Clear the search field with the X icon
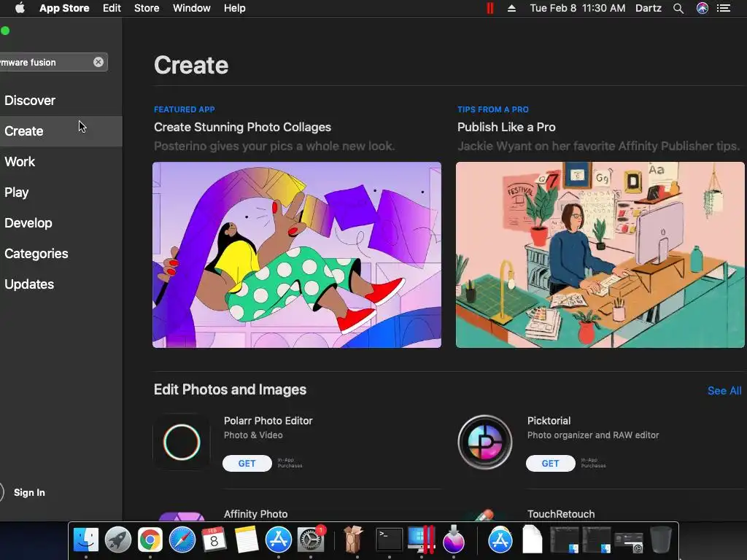 (98, 62)
